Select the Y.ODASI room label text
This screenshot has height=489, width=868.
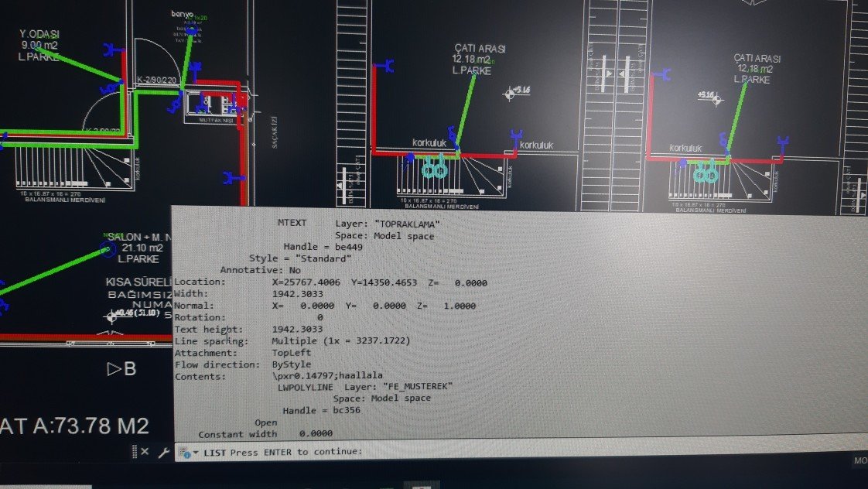pyautogui.click(x=39, y=34)
